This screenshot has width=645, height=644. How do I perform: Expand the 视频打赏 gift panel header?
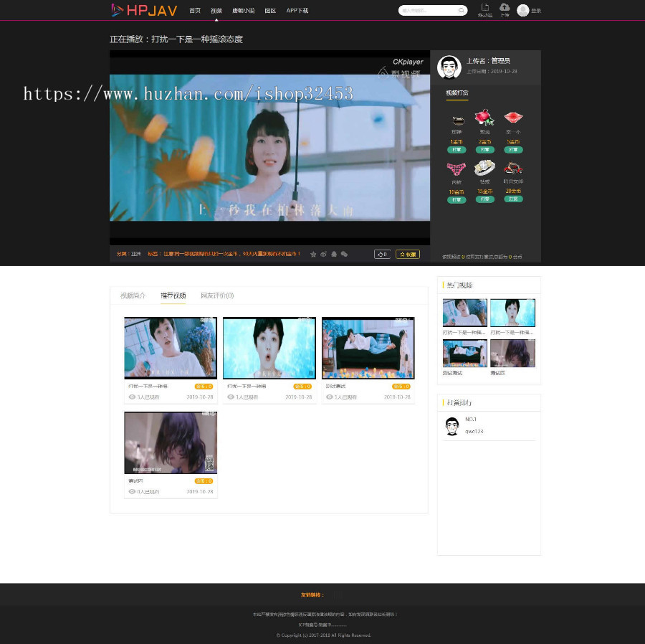point(457,94)
